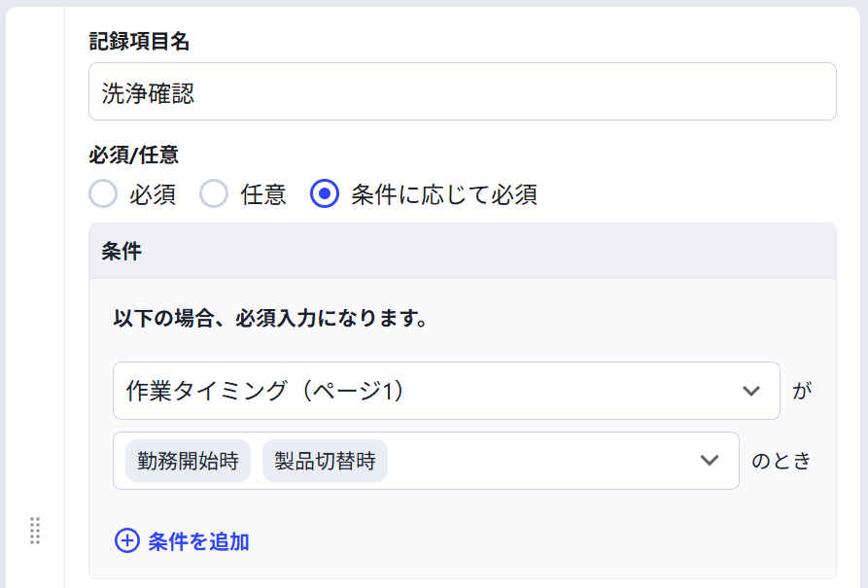Click the text 以下の場合、必須入力になります。

(x=270, y=319)
